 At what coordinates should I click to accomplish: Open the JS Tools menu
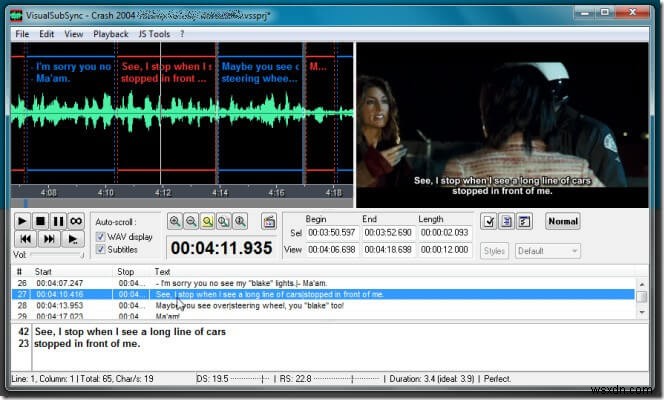(154, 34)
